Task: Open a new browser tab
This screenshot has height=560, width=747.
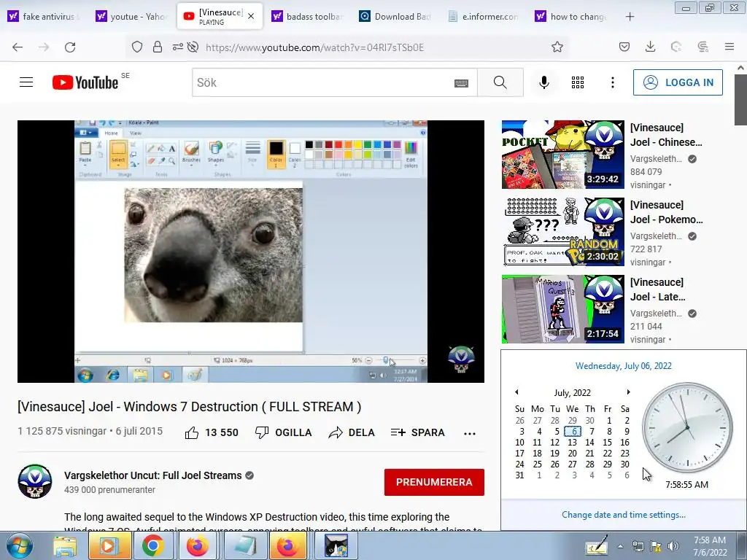Action: click(630, 17)
